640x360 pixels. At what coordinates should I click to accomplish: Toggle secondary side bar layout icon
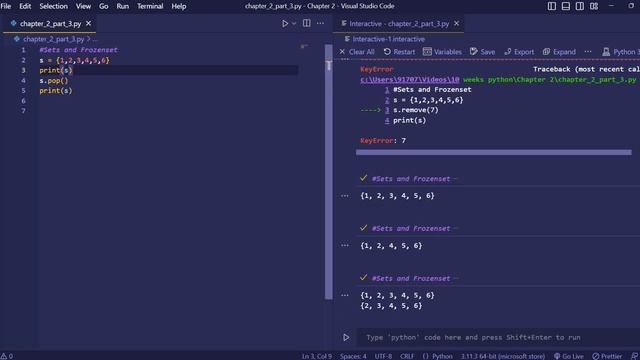coord(580,6)
